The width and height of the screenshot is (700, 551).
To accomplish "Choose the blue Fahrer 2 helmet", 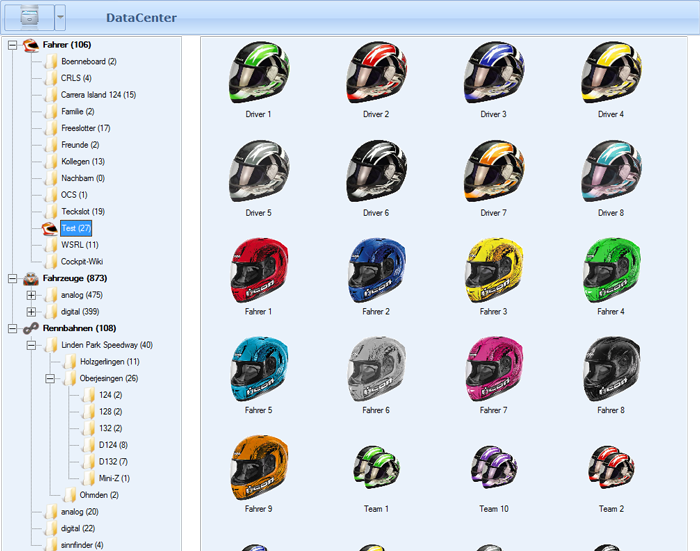I will (376, 270).
